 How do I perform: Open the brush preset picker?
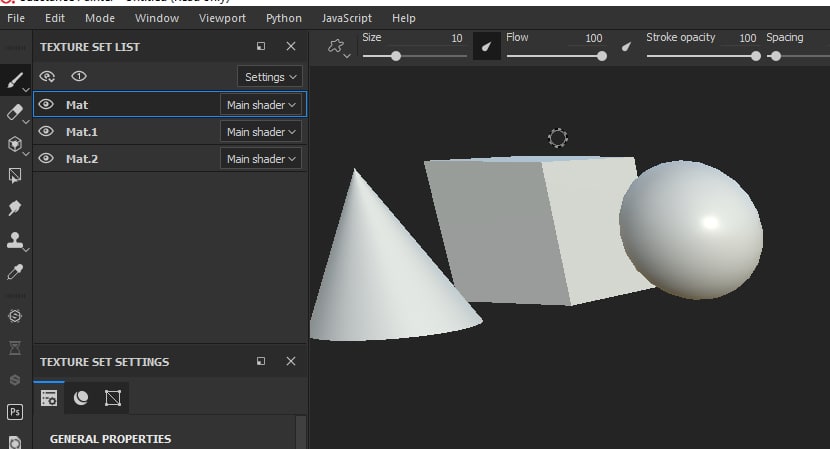338,47
